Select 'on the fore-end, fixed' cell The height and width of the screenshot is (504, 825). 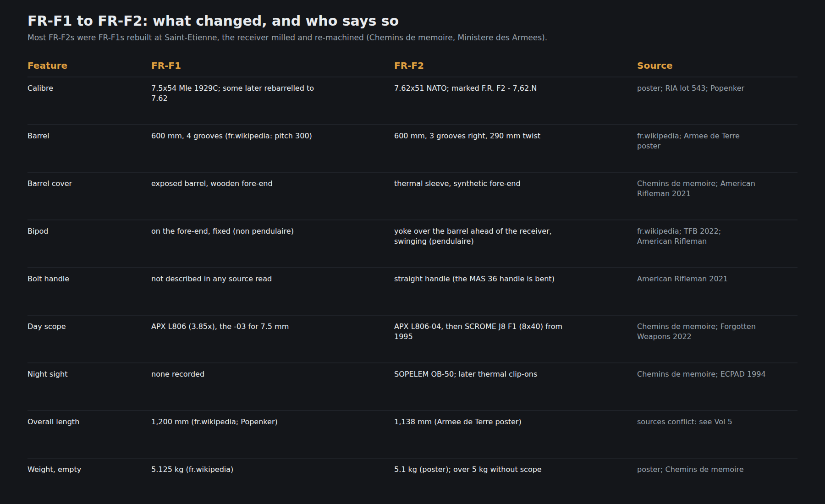222,231
